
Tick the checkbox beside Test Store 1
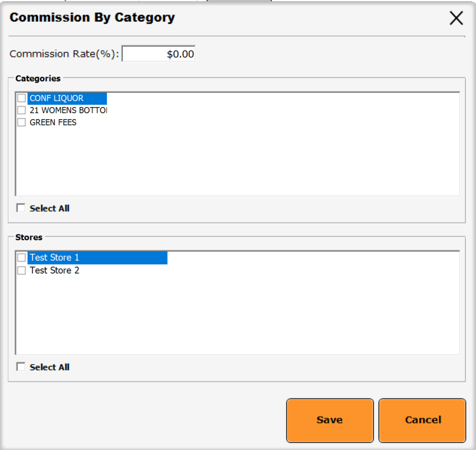click(22, 258)
